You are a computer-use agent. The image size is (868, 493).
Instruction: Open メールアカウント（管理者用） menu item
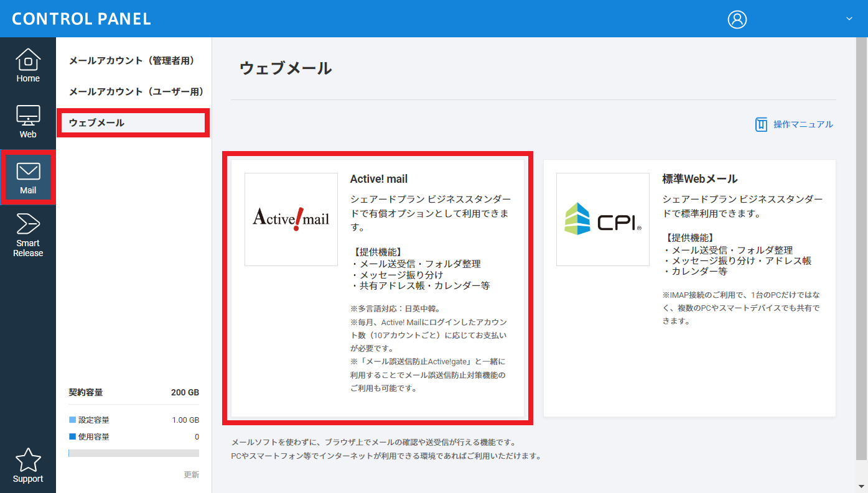[132, 61]
